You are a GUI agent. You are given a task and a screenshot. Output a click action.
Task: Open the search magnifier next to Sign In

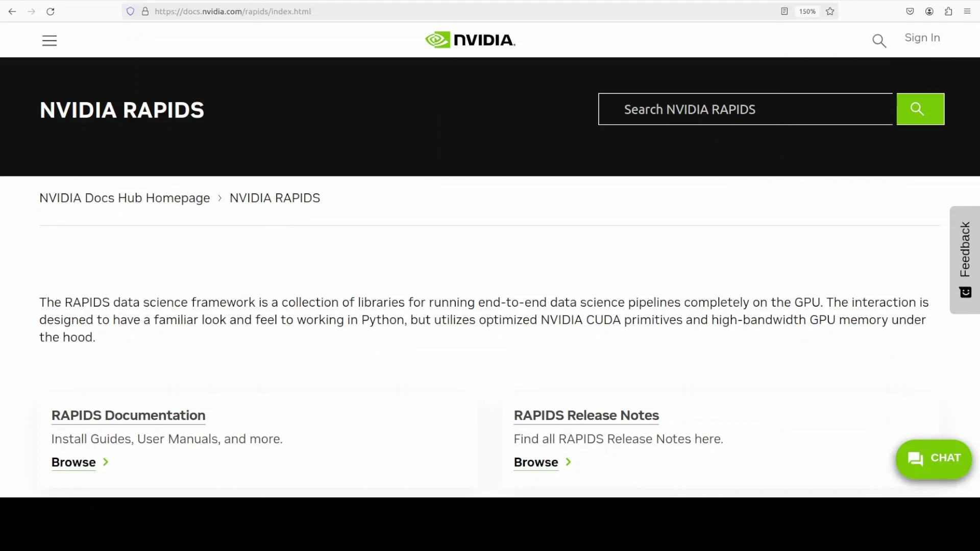tap(879, 40)
